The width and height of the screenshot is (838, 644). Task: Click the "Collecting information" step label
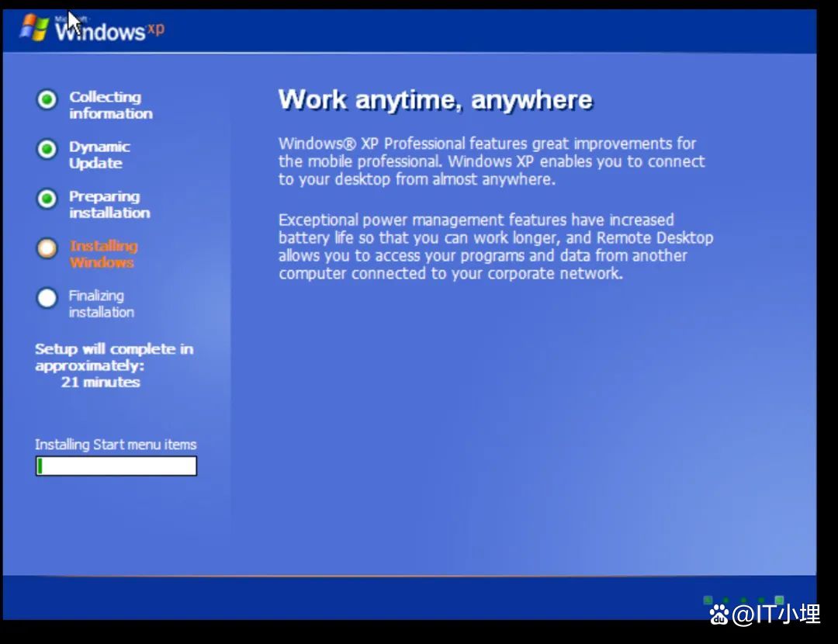(x=111, y=106)
